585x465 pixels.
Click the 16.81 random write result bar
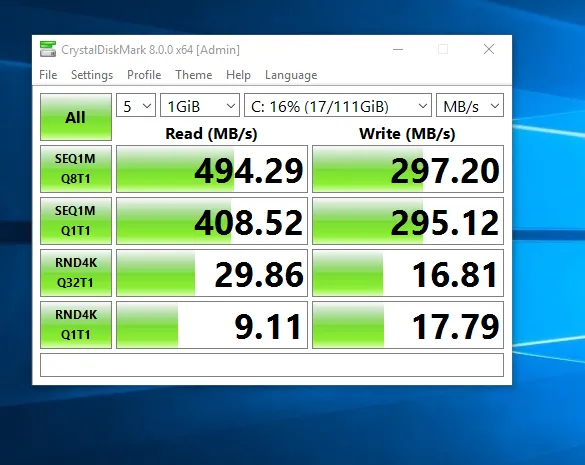pyautogui.click(x=408, y=273)
